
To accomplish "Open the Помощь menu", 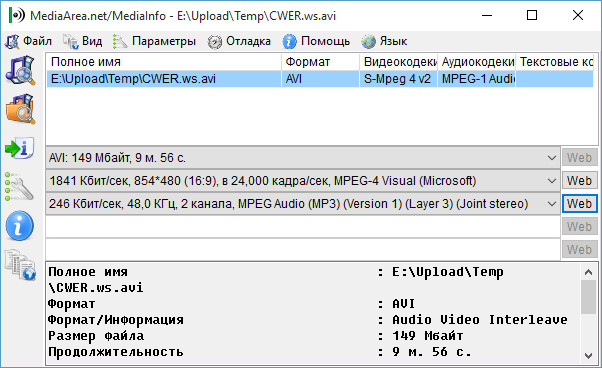I will [x=325, y=41].
